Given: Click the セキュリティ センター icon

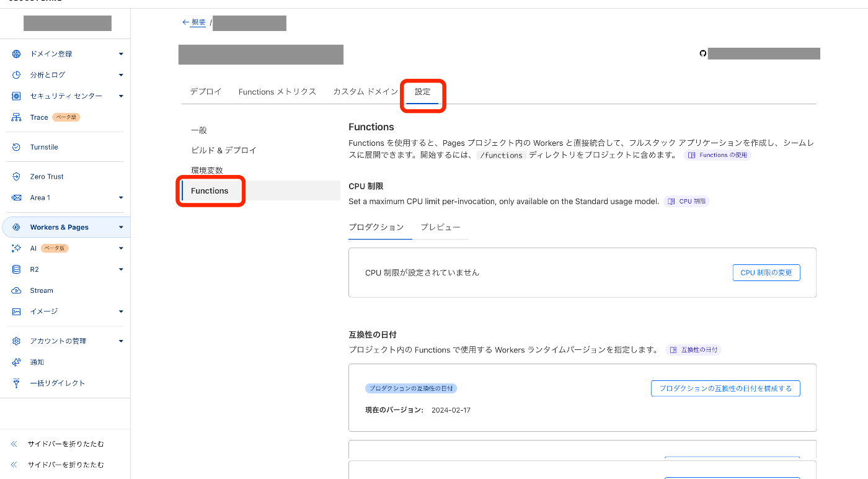Looking at the screenshot, I should point(17,96).
